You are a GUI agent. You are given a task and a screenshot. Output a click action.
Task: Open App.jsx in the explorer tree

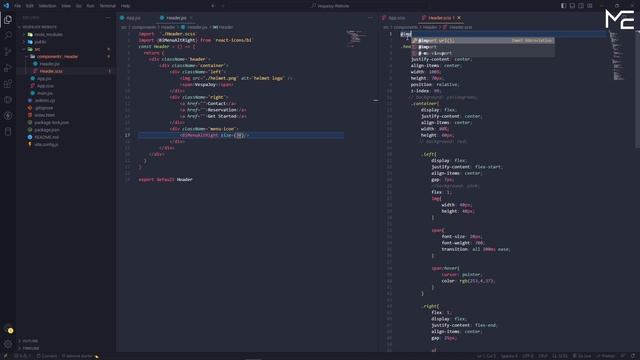click(x=44, y=79)
